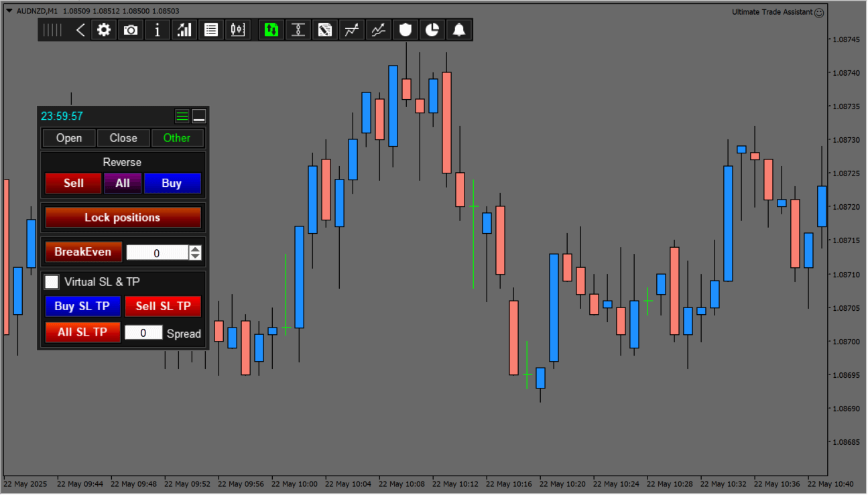
Task: Click the single line chart icon
Action: (x=352, y=30)
